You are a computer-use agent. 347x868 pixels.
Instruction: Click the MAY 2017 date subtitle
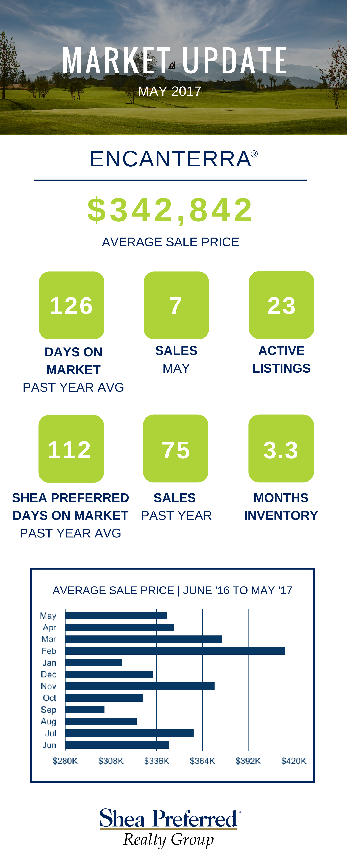[170, 91]
